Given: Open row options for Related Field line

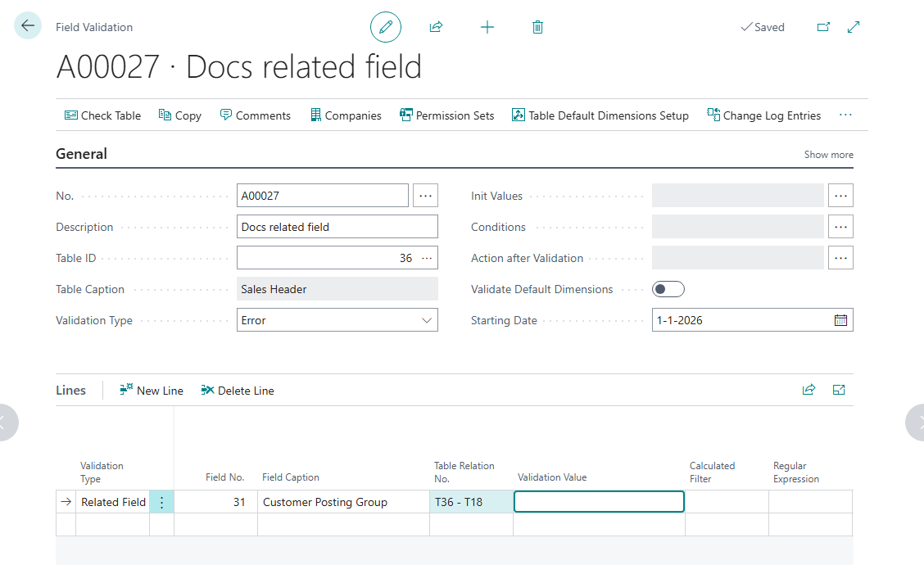Looking at the screenshot, I should click(x=161, y=502).
